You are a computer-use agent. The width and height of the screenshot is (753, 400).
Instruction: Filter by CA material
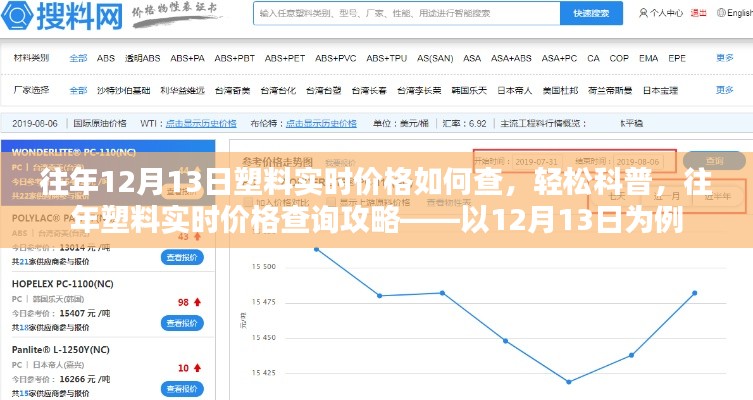tap(593, 58)
